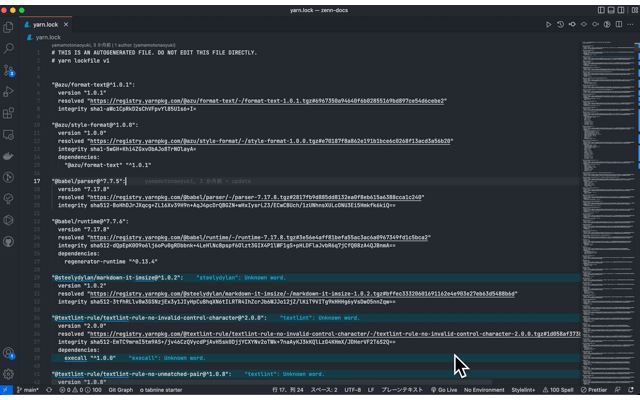This screenshot has height=400, width=640.
Task: Open Git Graph from the status bar
Action: click(120, 390)
